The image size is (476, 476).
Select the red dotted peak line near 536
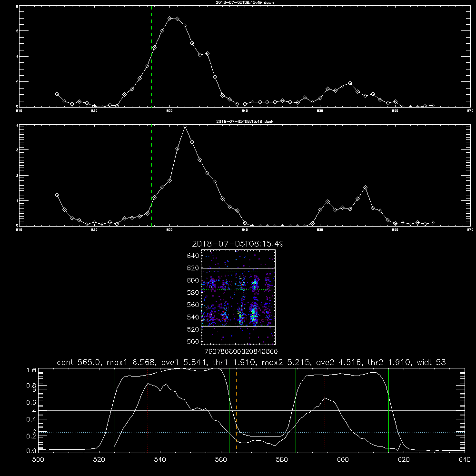[x=148, y=410]
